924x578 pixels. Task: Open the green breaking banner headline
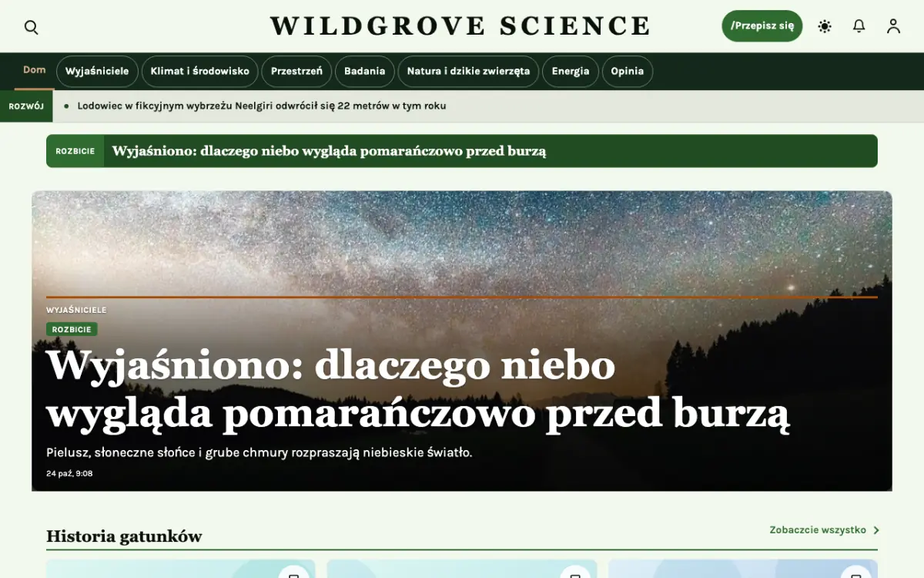[330, 151]
